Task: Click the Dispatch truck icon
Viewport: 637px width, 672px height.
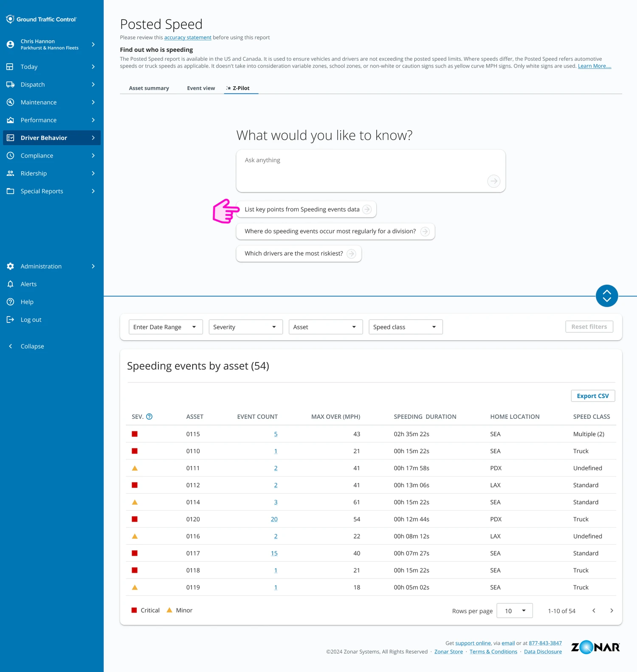Action: point(11,85)
